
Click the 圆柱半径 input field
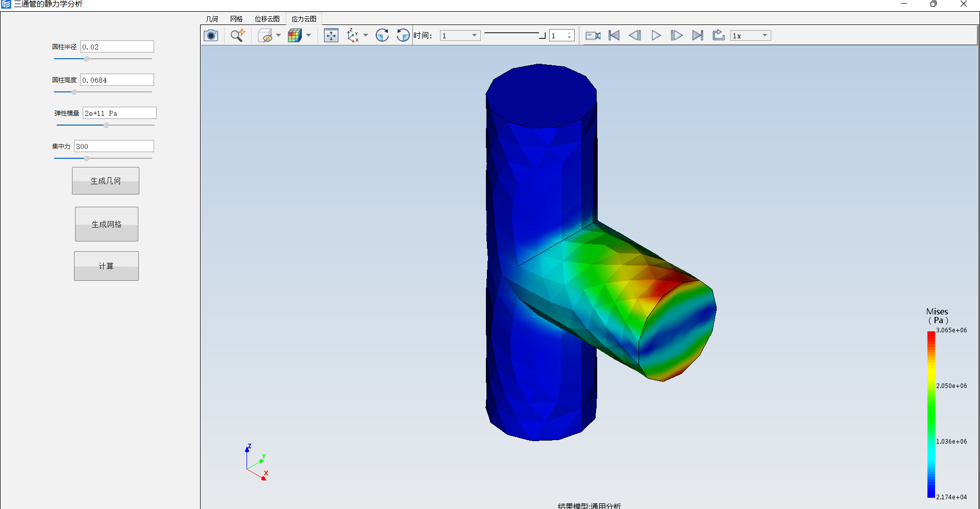point(117,46)
